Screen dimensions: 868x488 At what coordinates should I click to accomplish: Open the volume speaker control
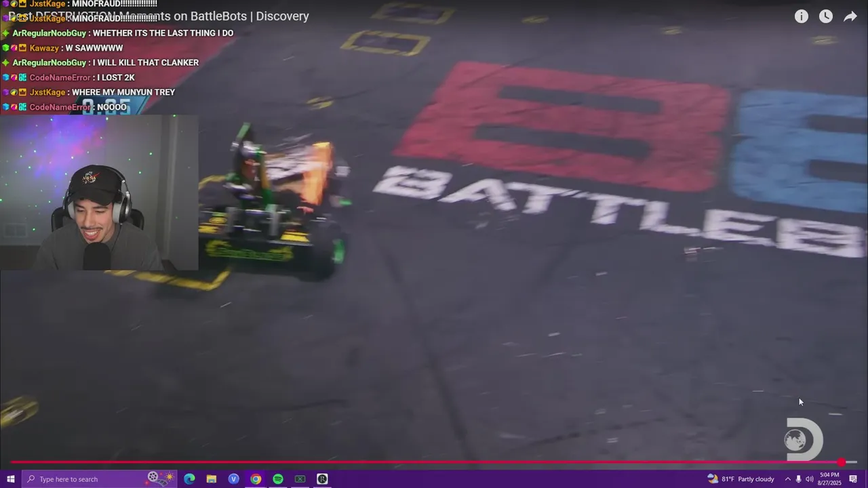click(x=809, y=479)
